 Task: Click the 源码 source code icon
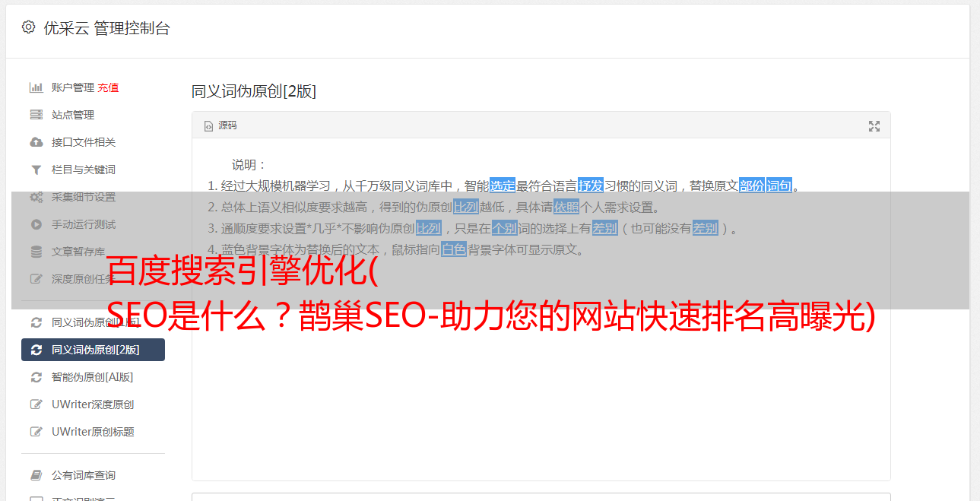click(x=208, y=126)
